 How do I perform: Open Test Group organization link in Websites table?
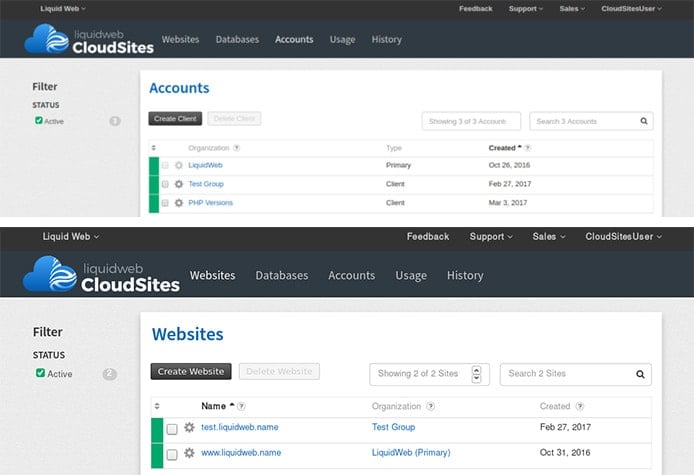click(393, 427)
